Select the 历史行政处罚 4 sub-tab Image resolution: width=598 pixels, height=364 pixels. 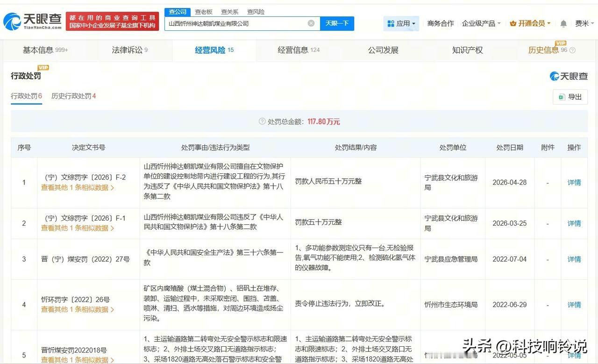[x=74, y=96]
